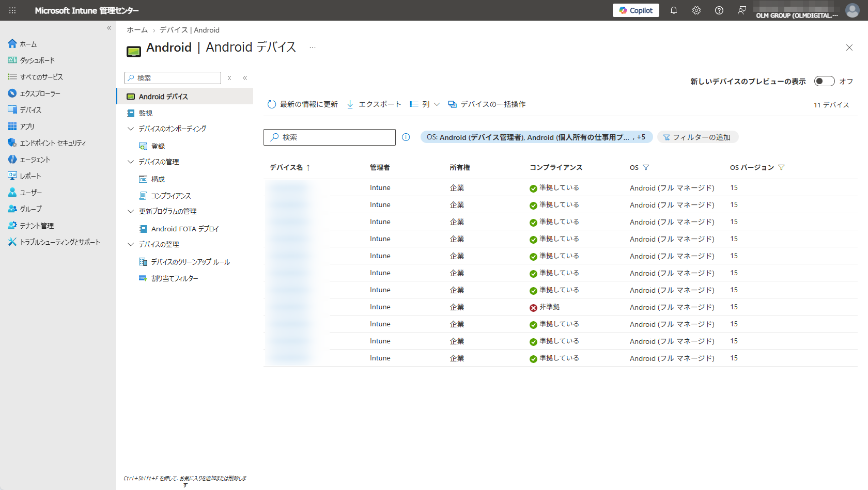Open デバイスの一括操作
The width and height of the screenshot is (868, 490).
pyautogui.click(x=487, y=104)
